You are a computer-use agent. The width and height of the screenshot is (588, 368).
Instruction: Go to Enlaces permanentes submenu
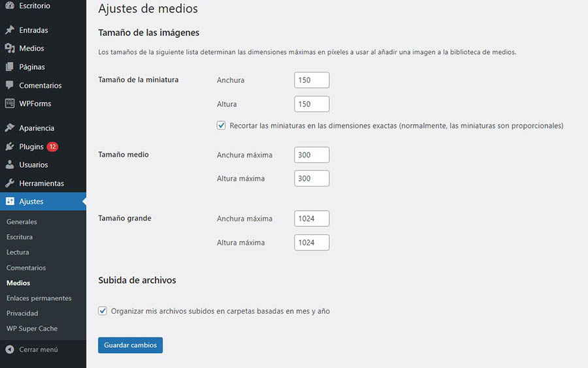39,298
